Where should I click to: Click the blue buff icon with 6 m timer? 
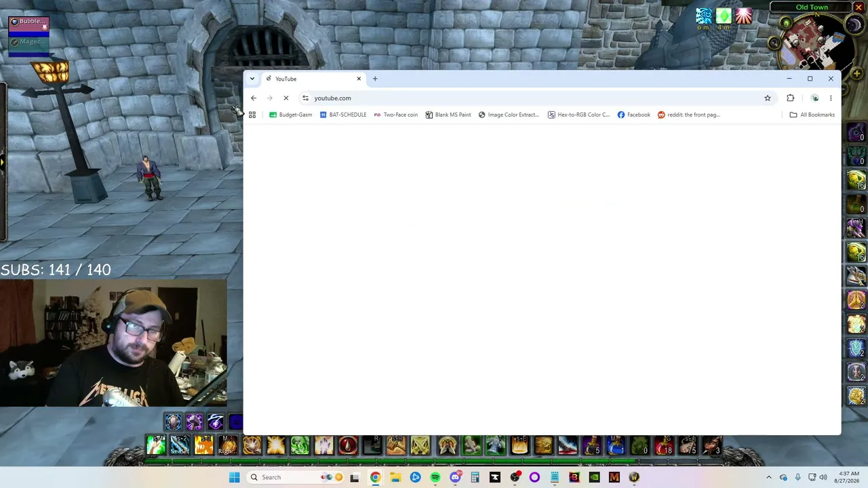(704, 16)
